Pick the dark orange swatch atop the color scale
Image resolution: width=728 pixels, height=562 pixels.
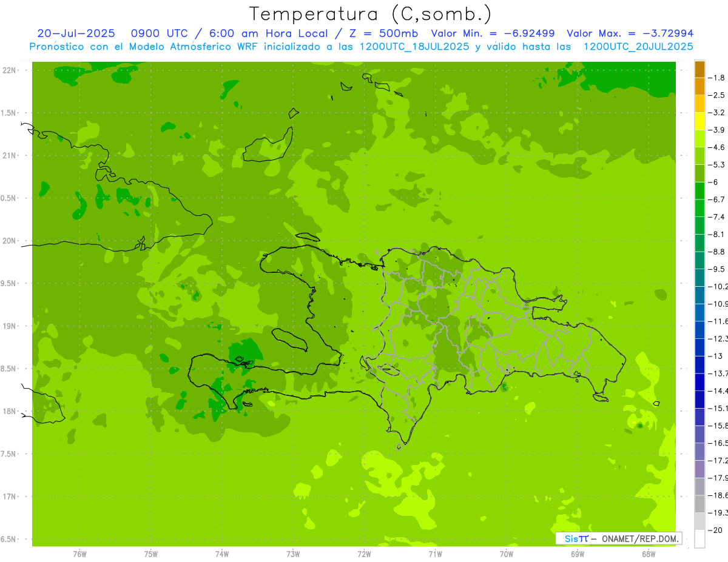click(699, 69)
